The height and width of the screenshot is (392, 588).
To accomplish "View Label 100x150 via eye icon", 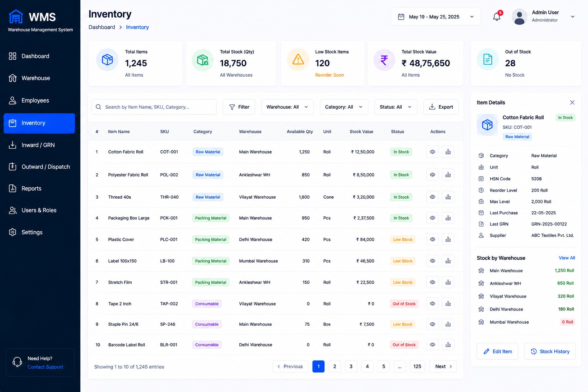I will click(433, 261).
